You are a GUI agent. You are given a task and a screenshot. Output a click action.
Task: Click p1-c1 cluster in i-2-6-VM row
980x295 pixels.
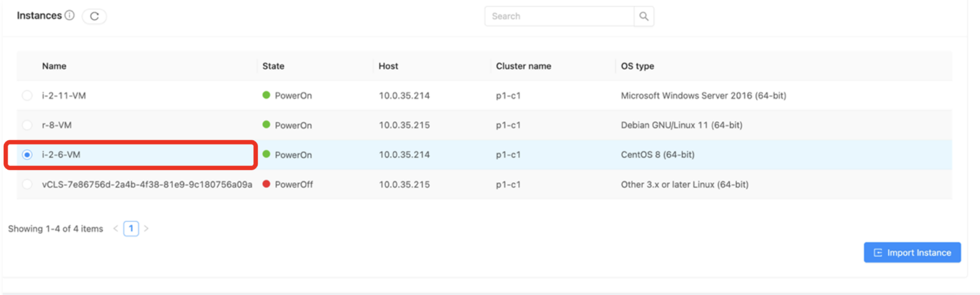pos(509,155)
